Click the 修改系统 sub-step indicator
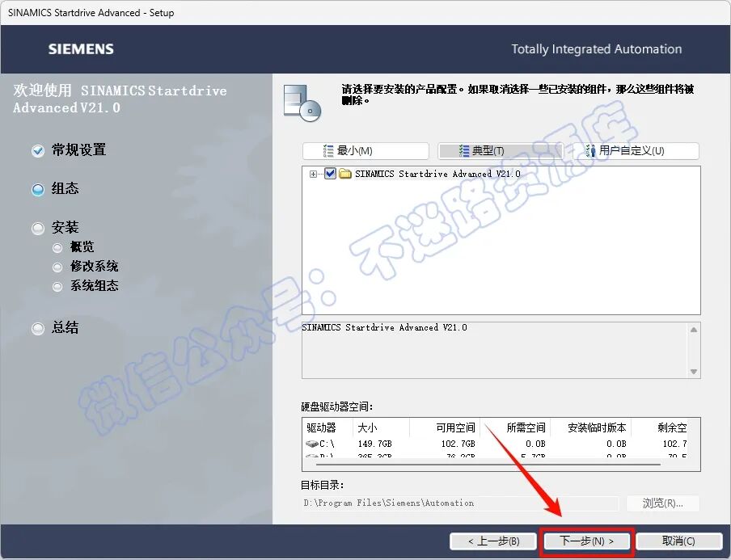This screenshot has width=731, height=560. click(x=57, y=267)
